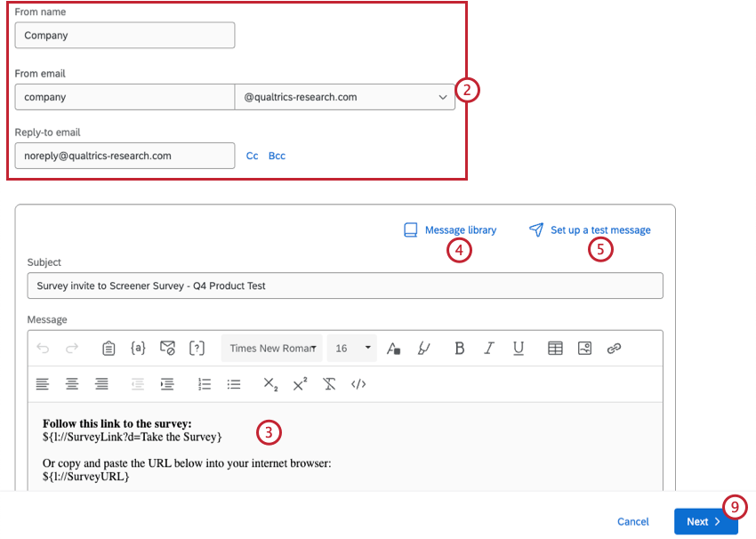Toggle italic formatting
The width and height of the screenshot is (756, 539).
488,349
